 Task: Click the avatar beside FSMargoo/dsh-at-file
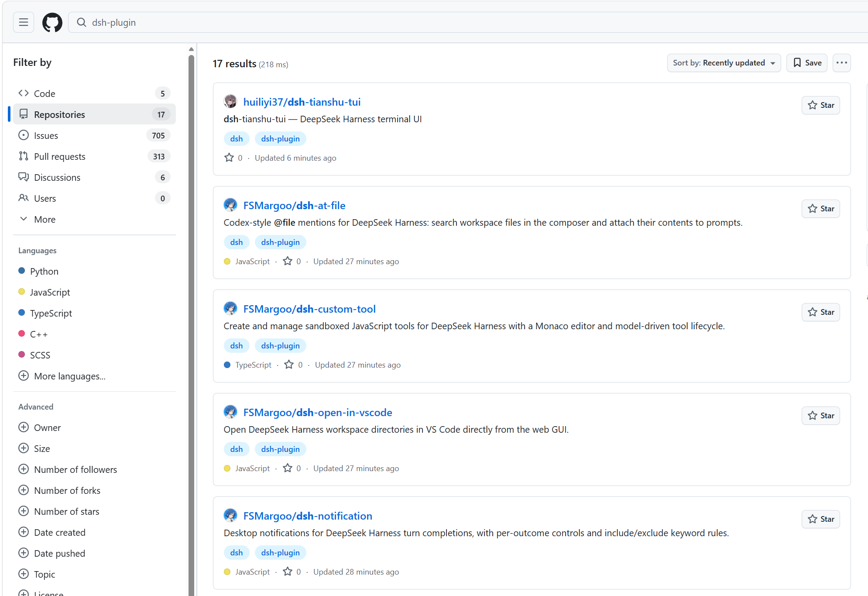tap(230, 205)
